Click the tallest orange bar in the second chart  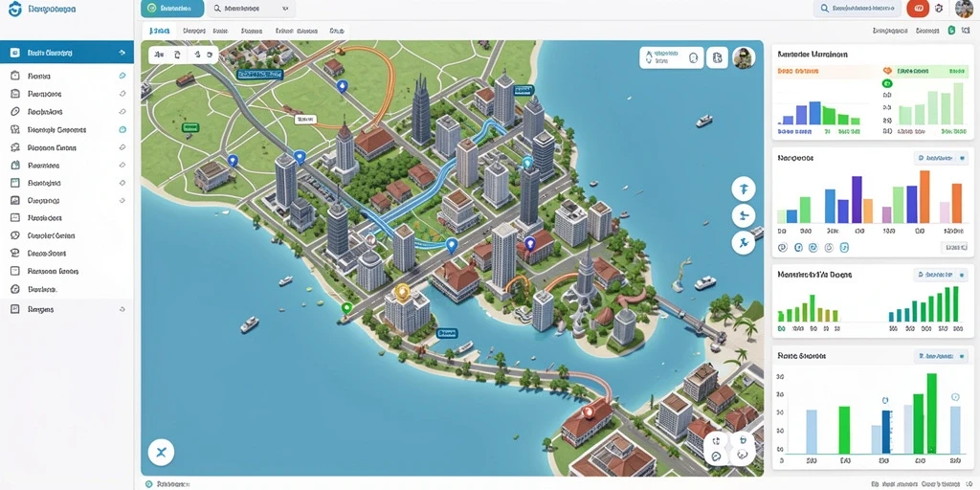pos(924,197)
